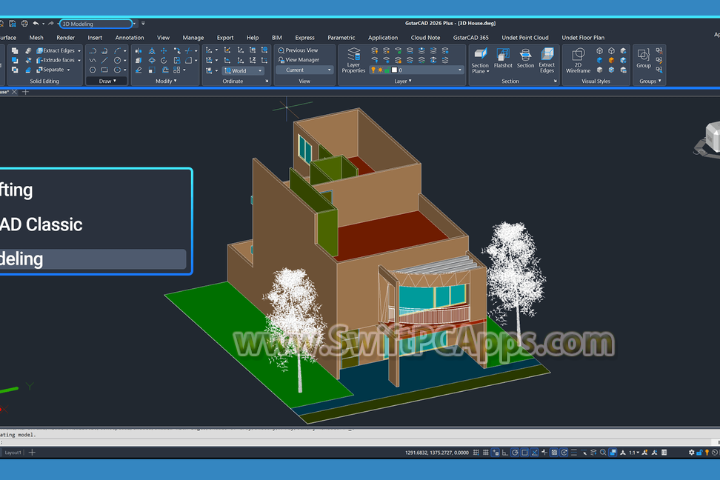Open the layer list dropdown showing 0
The image size is (720, 480).
(x=416, y=70)
